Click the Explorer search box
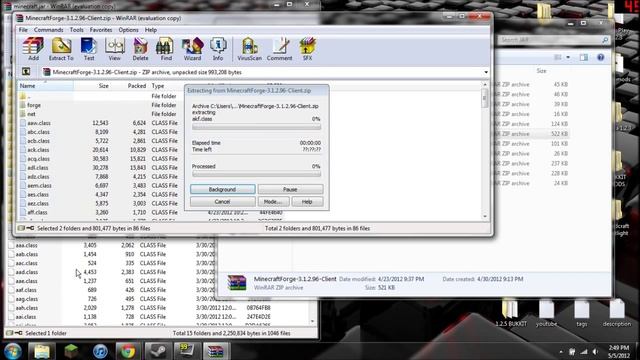The height and width of the screenshot is (360, 640). [554, 40]
